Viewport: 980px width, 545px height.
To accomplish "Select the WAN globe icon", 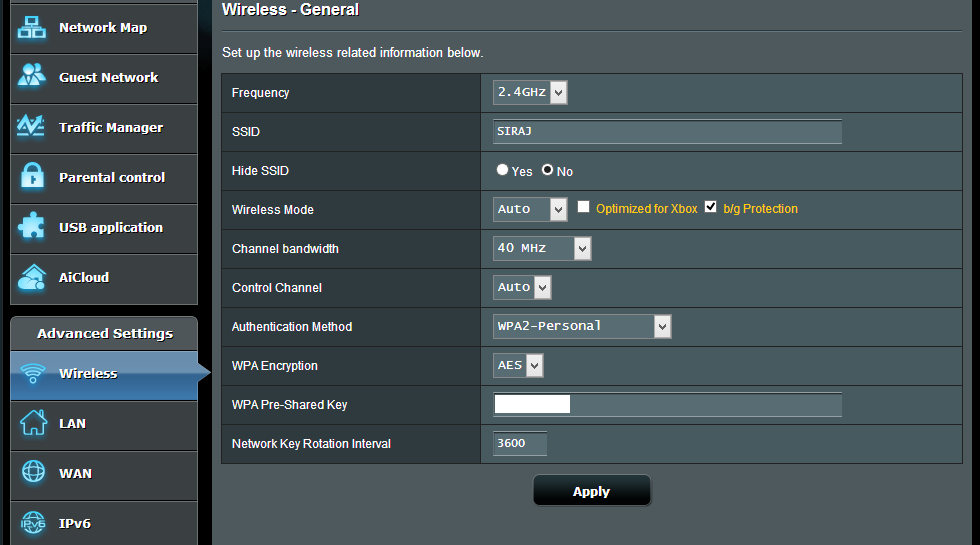I will pyautogui.click(x=33, y=471).
